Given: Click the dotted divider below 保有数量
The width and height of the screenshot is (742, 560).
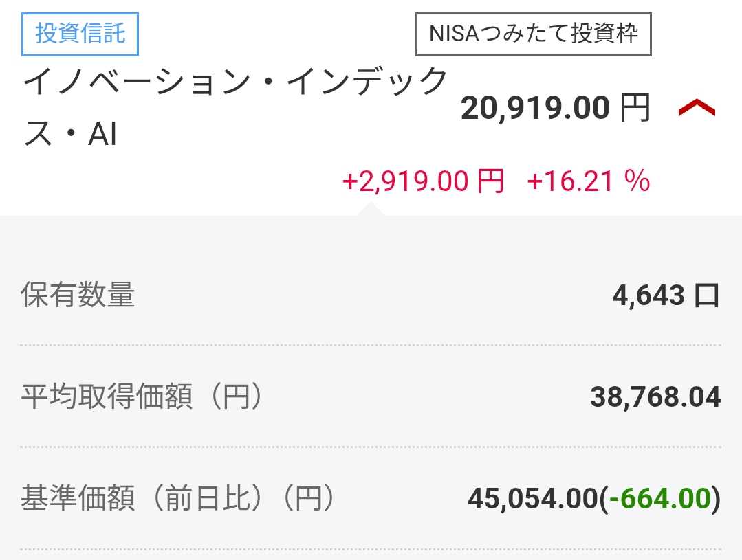Looking at the screenshot, I should pos(371,345).
